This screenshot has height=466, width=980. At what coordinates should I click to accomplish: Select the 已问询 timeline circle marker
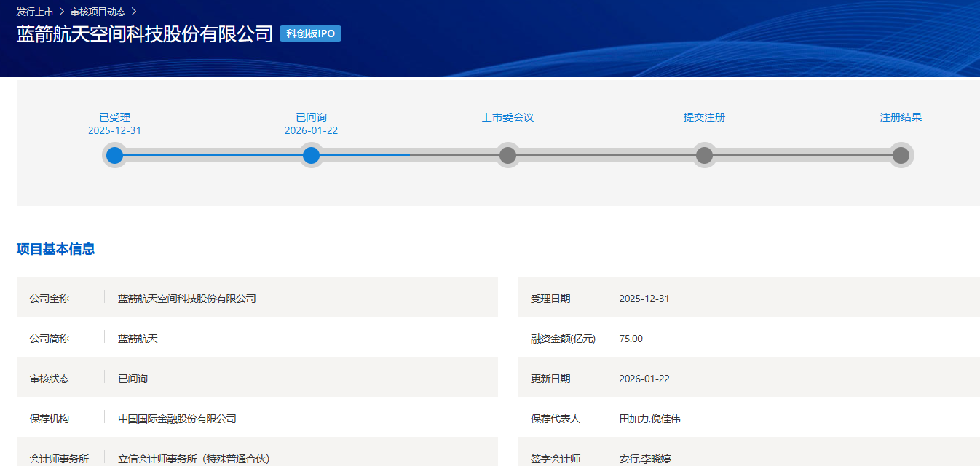click(x=311, y=155)
